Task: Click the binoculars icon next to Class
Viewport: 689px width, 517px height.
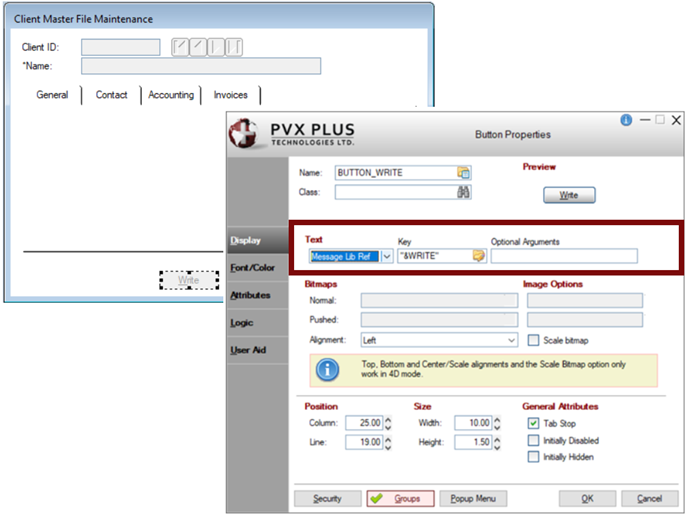Action: [x=463, y=192]
